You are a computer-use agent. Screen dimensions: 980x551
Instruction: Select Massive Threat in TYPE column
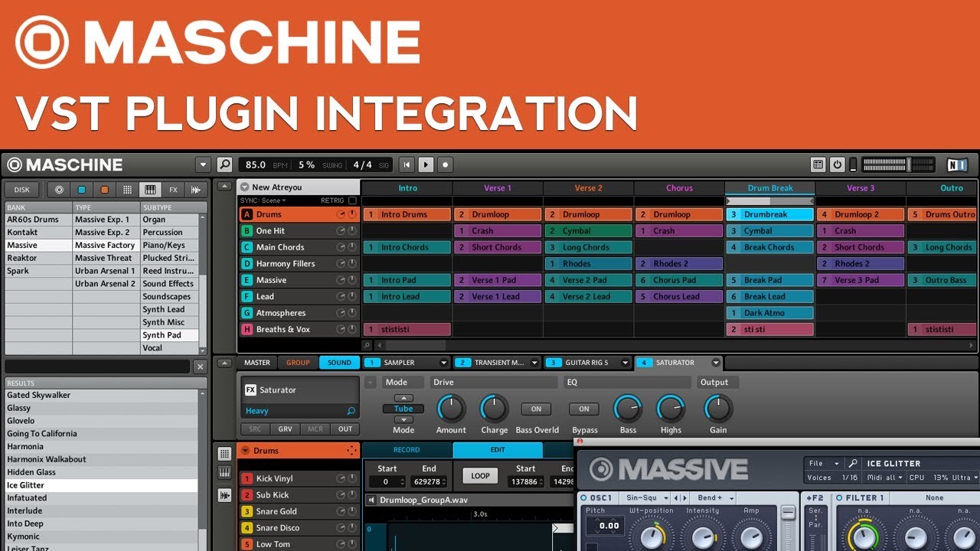(x=106, y=258)
